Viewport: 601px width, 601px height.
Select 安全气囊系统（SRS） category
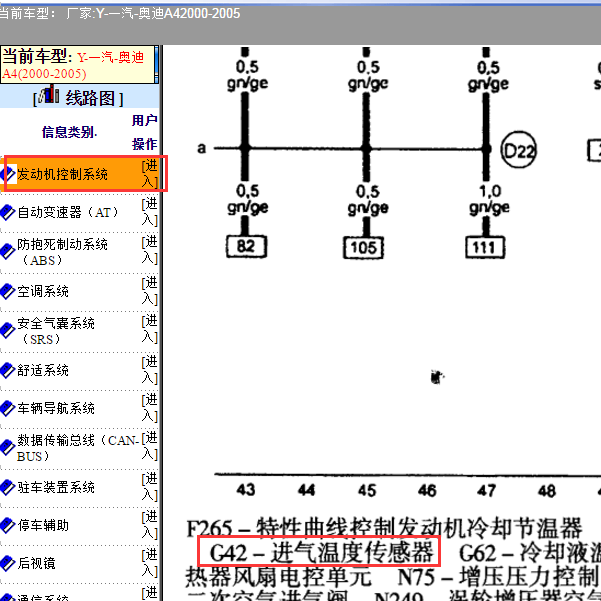56,331
